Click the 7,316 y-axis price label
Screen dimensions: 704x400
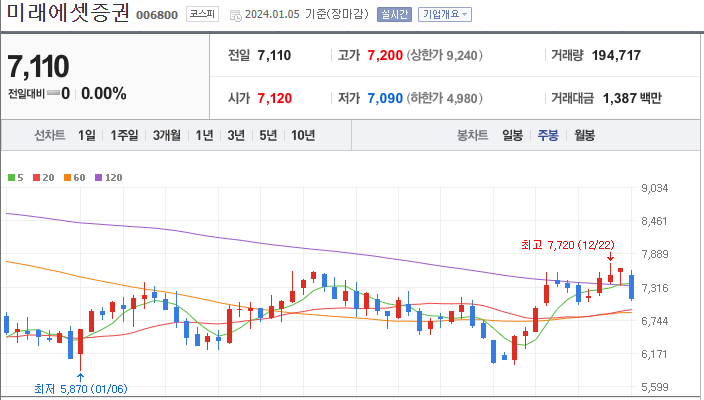655,288
